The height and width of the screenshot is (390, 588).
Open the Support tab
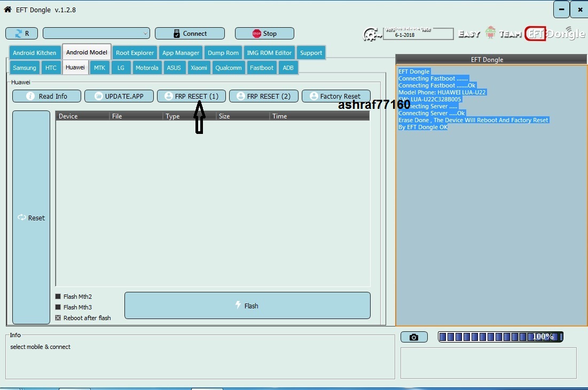click(311, 53)
